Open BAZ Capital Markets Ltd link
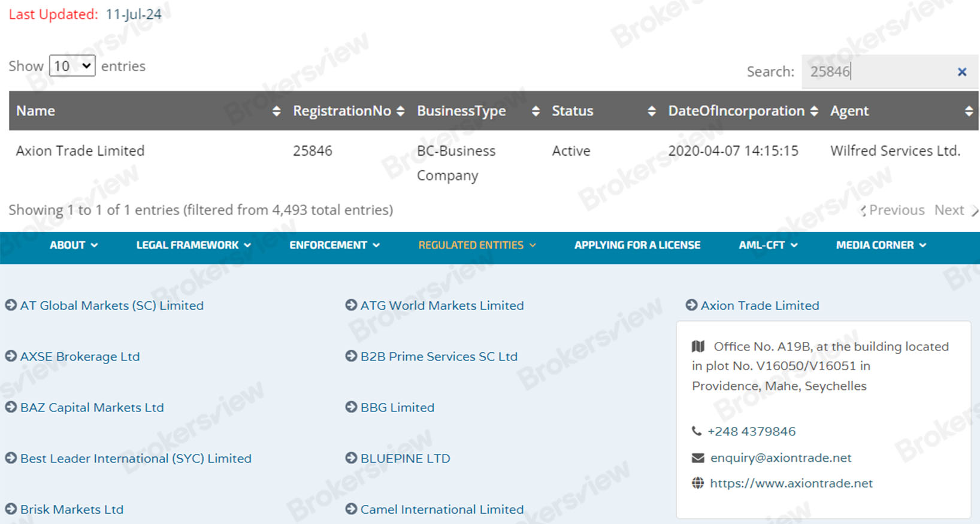The height and width of the screenshot is (524, 980). (x=92, y=407)
